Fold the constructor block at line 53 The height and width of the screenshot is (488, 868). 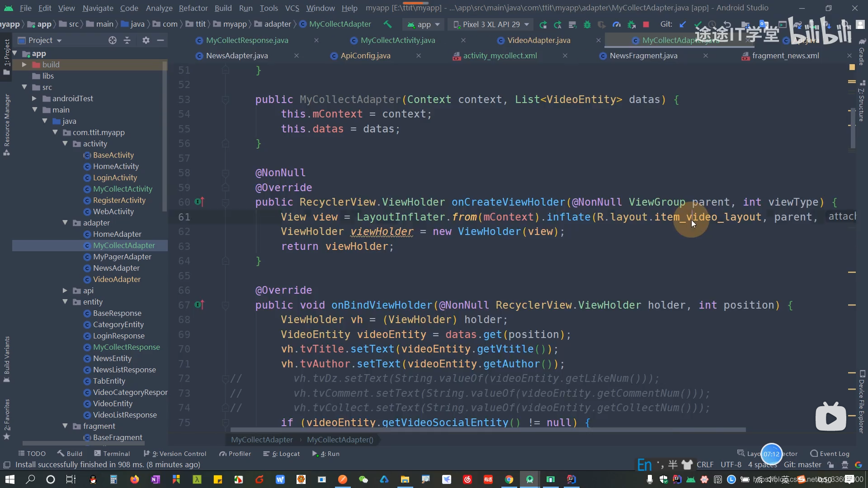(225, 99)
